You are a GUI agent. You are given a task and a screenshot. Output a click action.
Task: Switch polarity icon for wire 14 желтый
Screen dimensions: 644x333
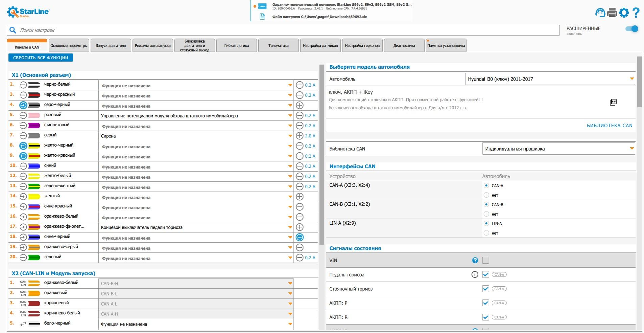(x=300, y=197)
